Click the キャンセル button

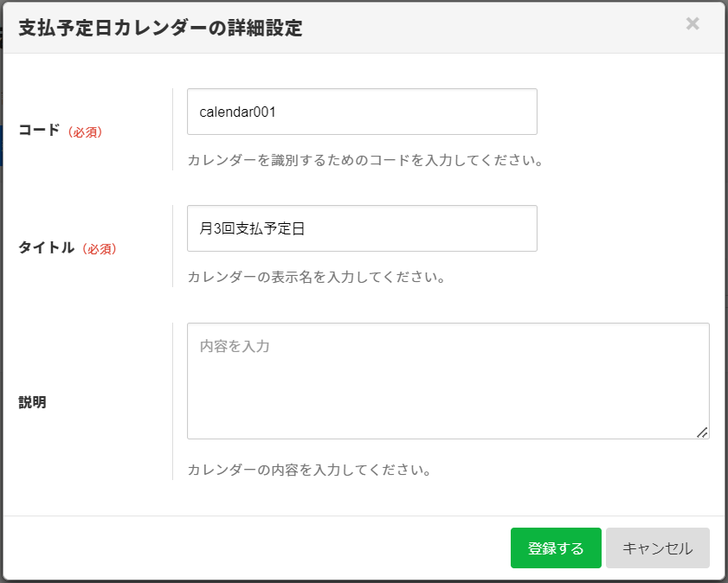point(657,548)
